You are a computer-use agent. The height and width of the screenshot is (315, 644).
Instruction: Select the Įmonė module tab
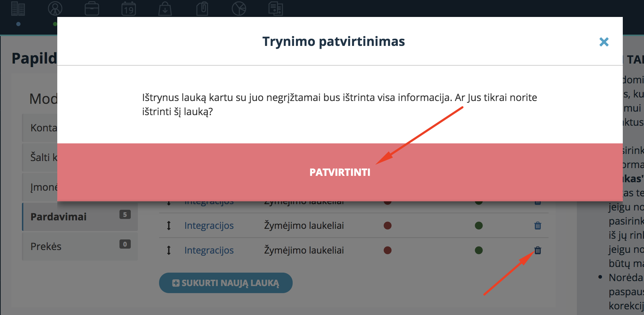point(40,187)
